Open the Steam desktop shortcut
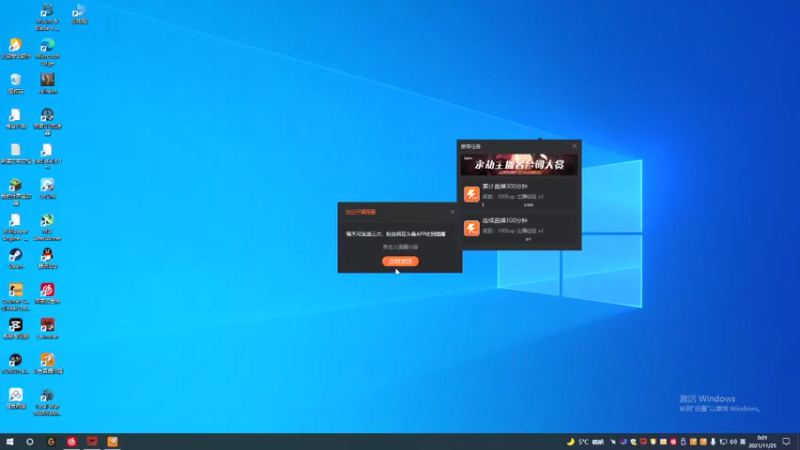This screenshot has height=450, width=800. [15, 259]
